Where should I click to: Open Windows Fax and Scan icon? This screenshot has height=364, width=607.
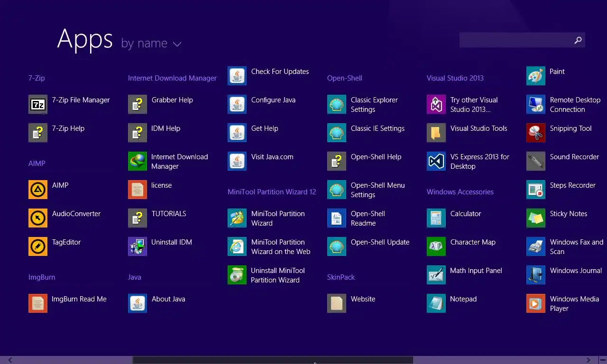[536, 246]
